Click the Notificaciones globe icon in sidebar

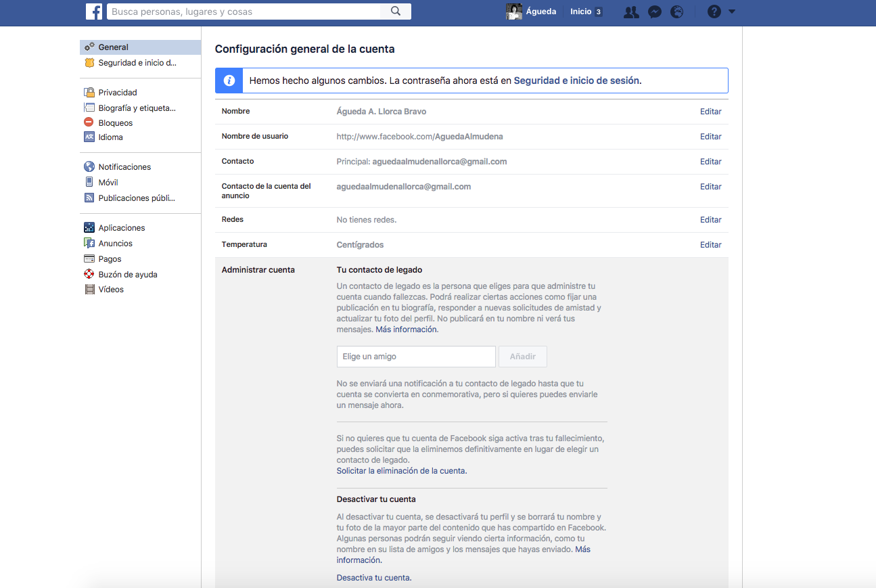coord(89,166)
